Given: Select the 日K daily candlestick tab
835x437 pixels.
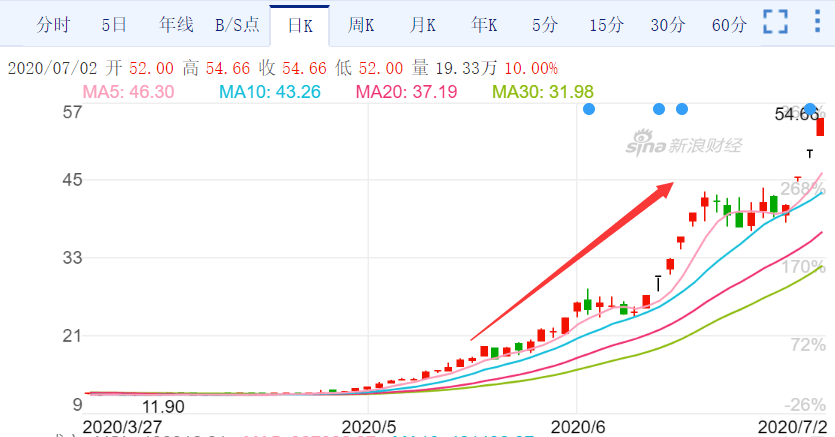Looking at the screenshot, I should pyautogui.click(x=300, y=25).
